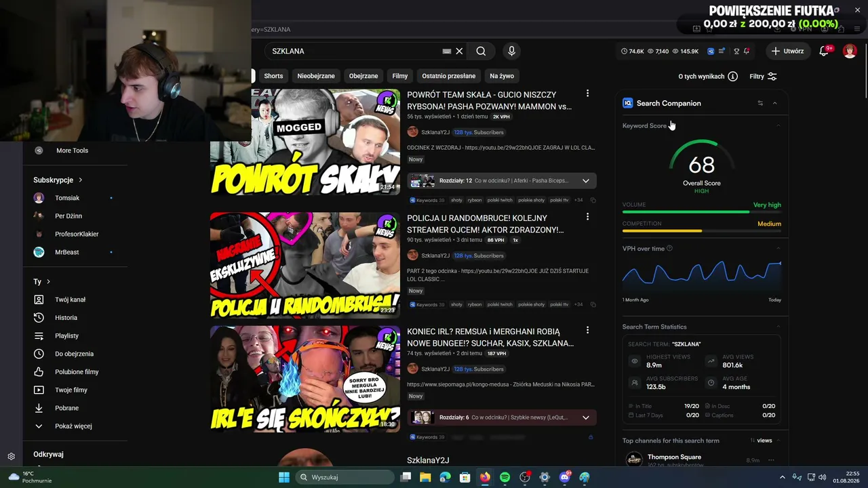Expand chapters of POWRÓT TEAM SKAŁA video
Viewport: 868px width, 488px height.
586,181
